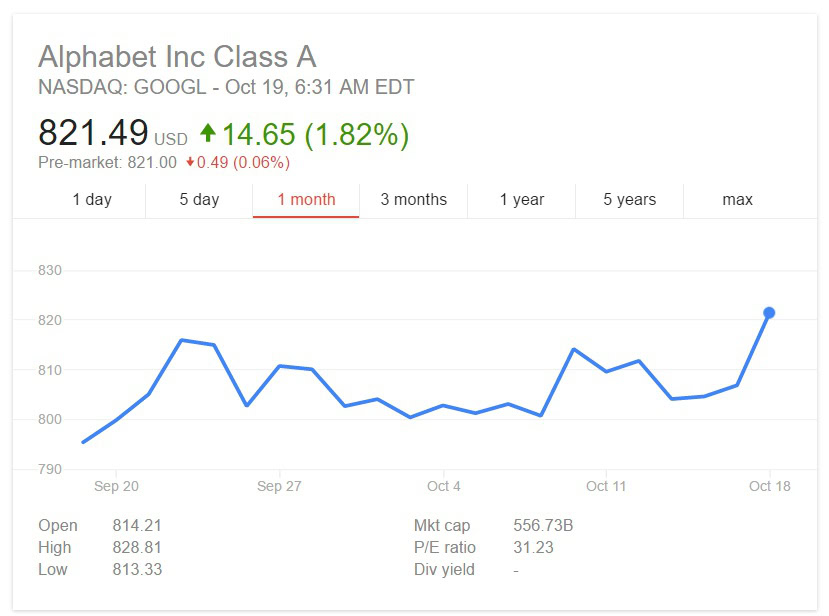Click the Oct 11 axis label
This screenshot has width=829, height=616.
(605, 487)
